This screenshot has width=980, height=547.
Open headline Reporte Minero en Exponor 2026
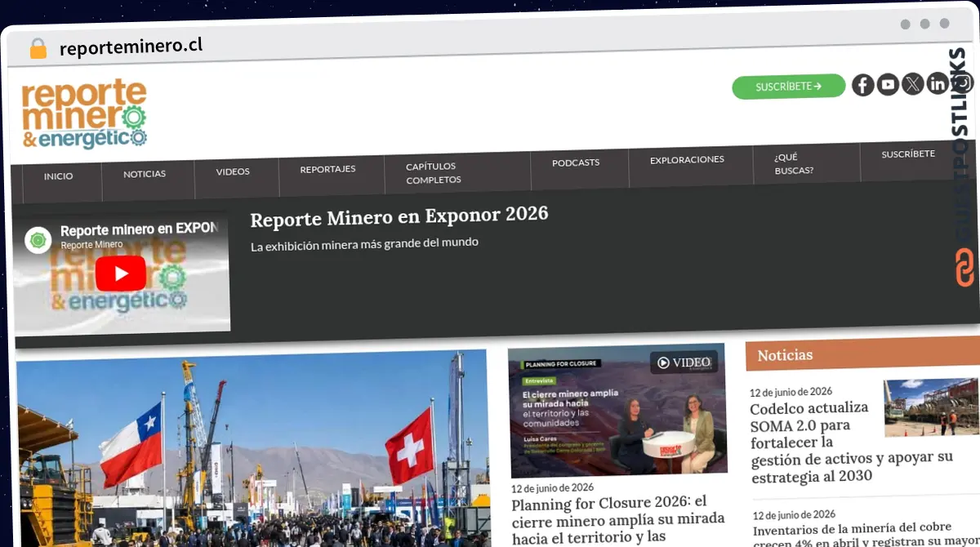pyautogui.click(x=399, y=216)
